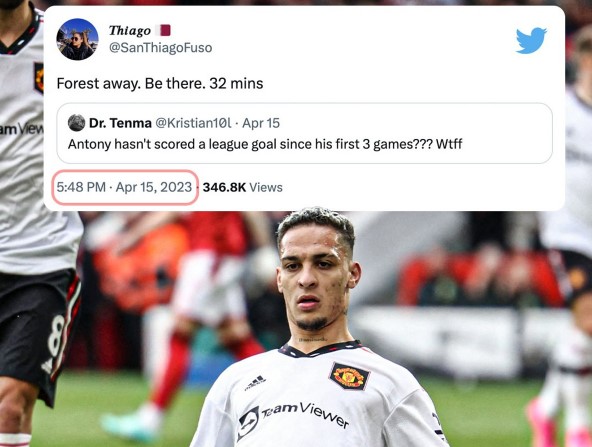The height and width of the screenshot is (447, 592).
Task: Click the TeamViewer wordmark on center shirt
Action: 305,415
